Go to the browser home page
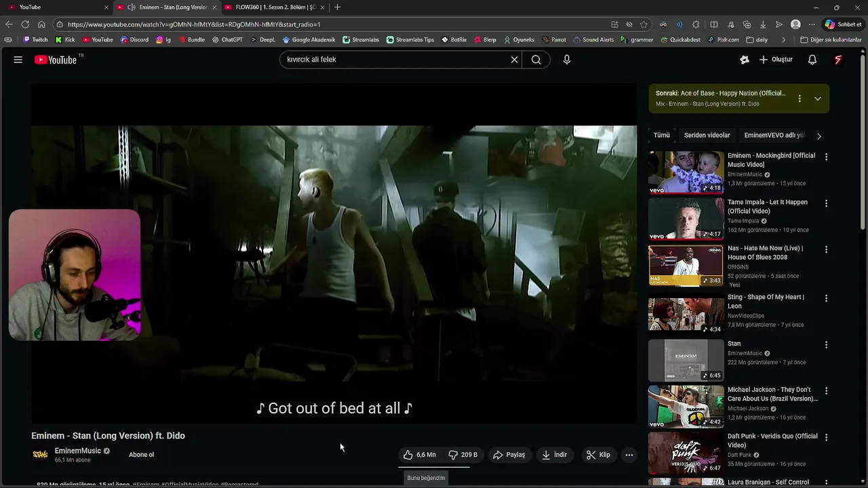868x488 pixels. (41, 24)
